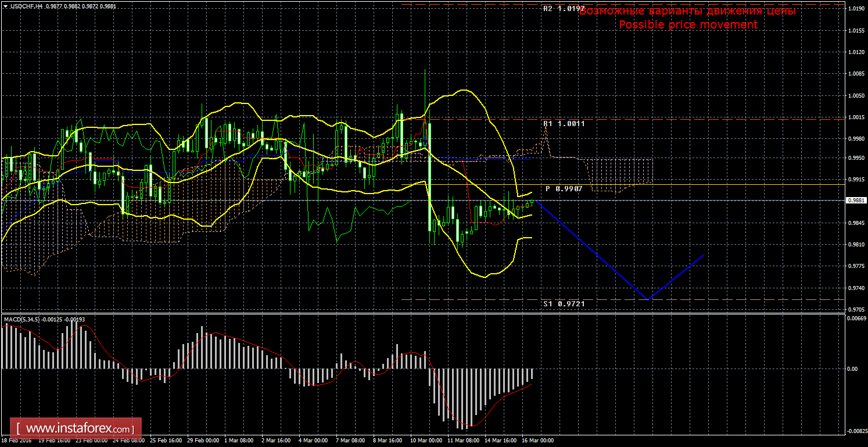This screenshot has height=447, width=868.
Task: Click the MACD scale 0.00 value
Action: pos(853,369)
